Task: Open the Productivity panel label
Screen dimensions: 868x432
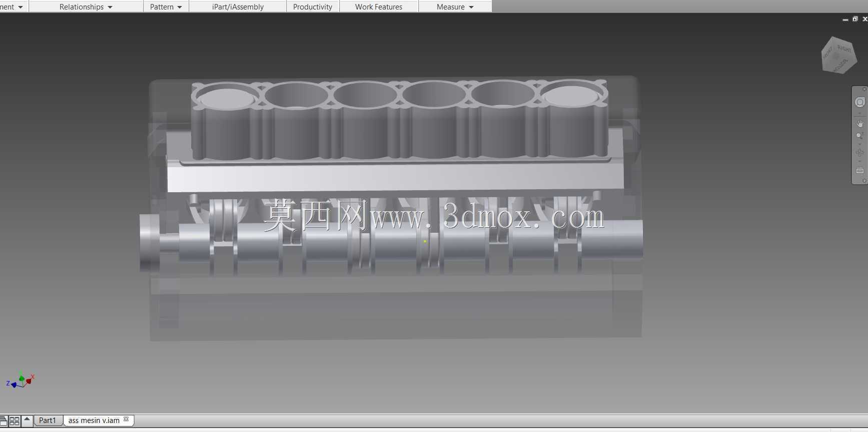Action: pyautogui.click(x=313, y=7)
